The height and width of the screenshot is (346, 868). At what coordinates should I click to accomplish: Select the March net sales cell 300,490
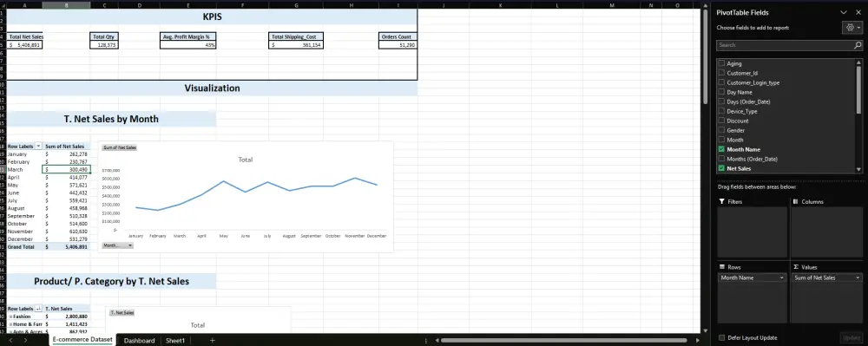pyautogui.click(x=67, y=170)
